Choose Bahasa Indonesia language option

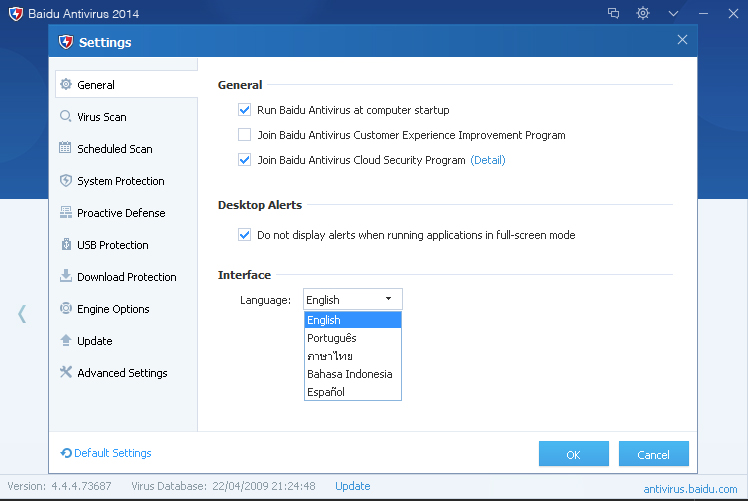coord(349,374)
